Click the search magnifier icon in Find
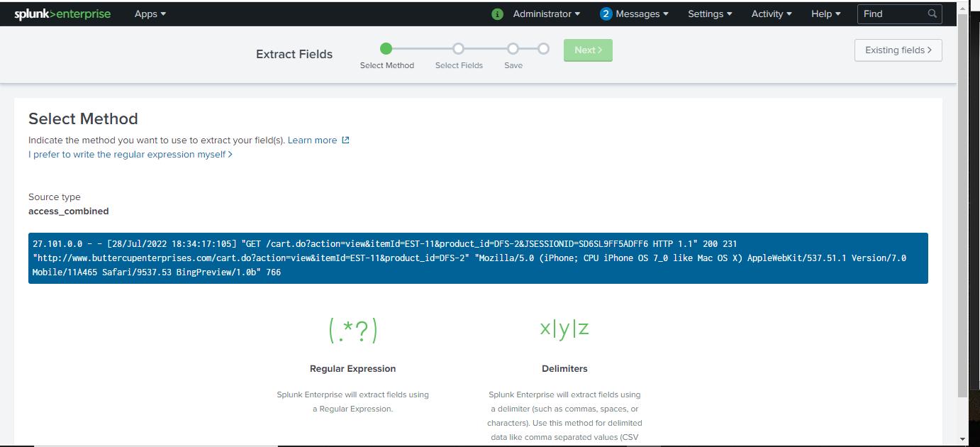This screenshot has width=980, height=447. (x=932, y=13)
